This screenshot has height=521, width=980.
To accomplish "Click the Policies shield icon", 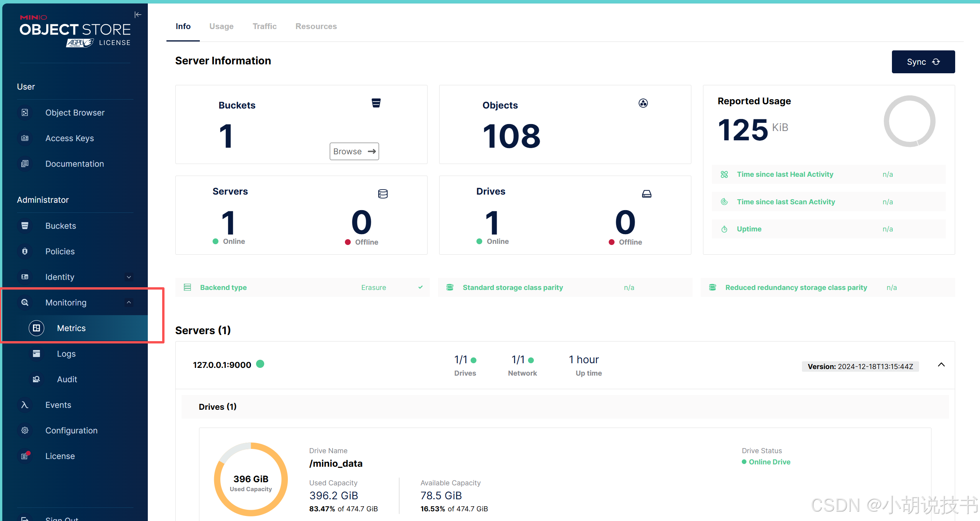I will click(25, 251).
